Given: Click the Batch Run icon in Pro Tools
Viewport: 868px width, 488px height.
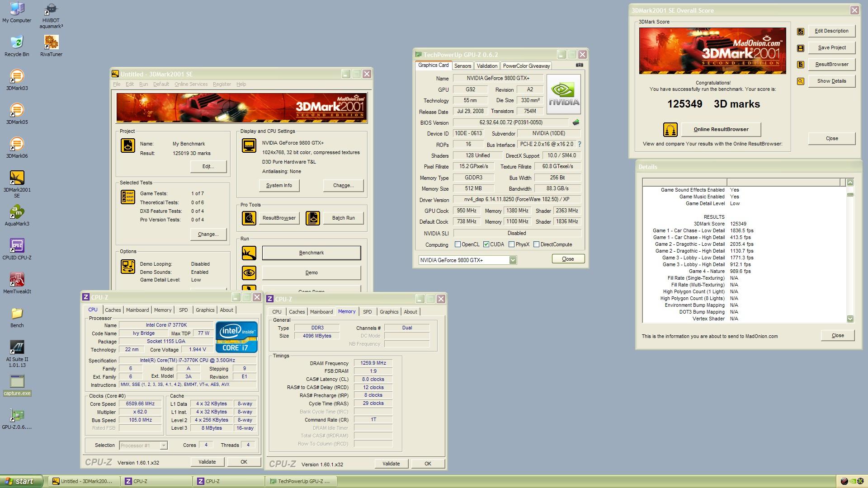Looking at the screenshot, I should click(x=313, y=218).
